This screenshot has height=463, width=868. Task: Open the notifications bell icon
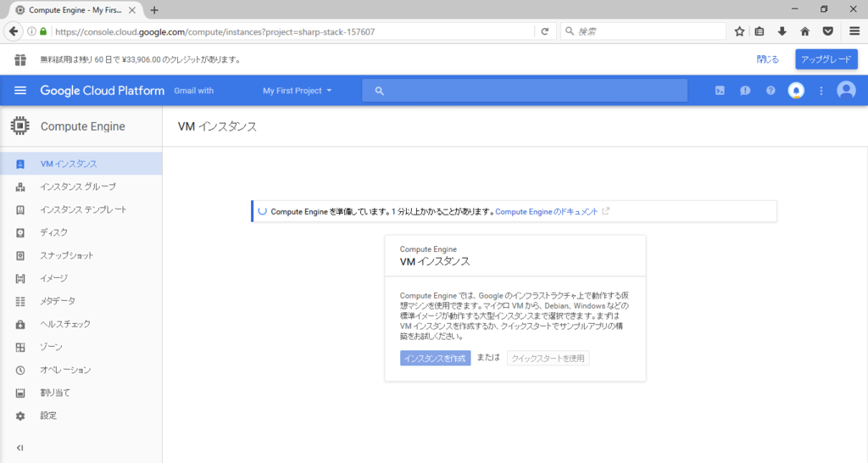pyautogui.click(x=796, y=90)
